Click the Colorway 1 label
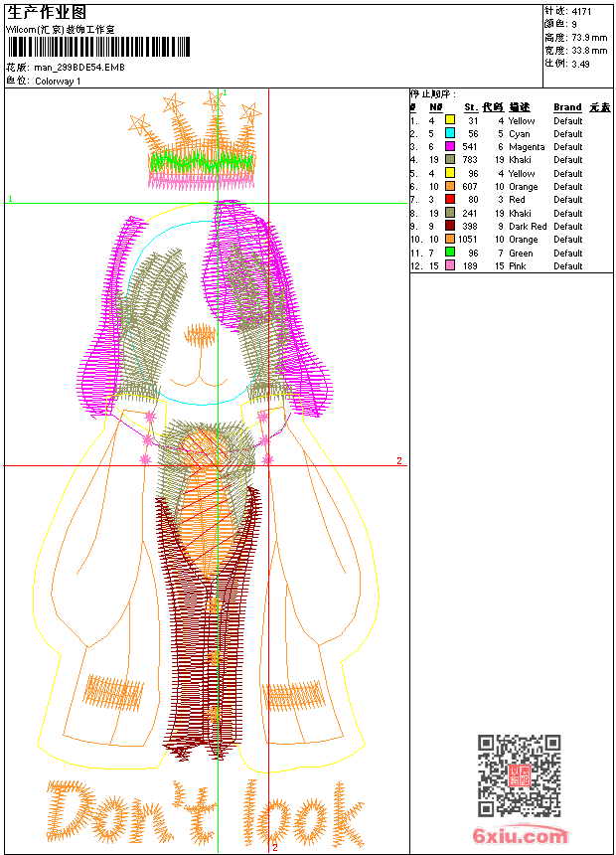This screenshot has width=616, height=855. [x=58, y=81]
